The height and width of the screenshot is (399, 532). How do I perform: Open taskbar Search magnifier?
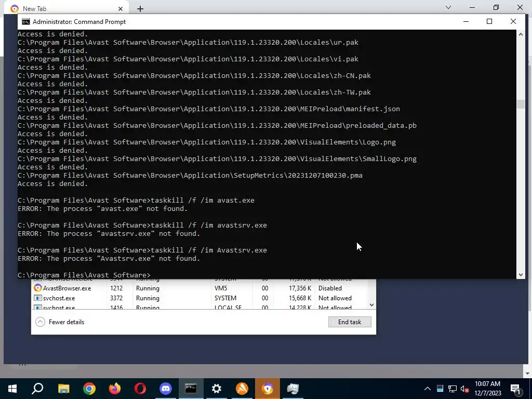[37, 389]
